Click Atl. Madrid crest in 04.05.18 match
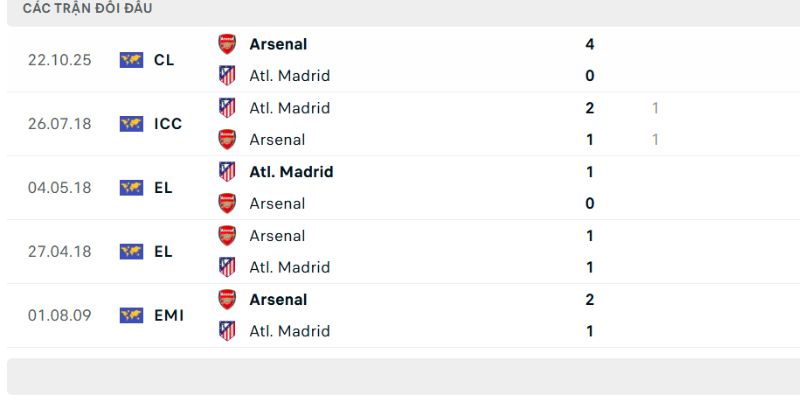This screenshot has width=800, height=400. [227, 172]
